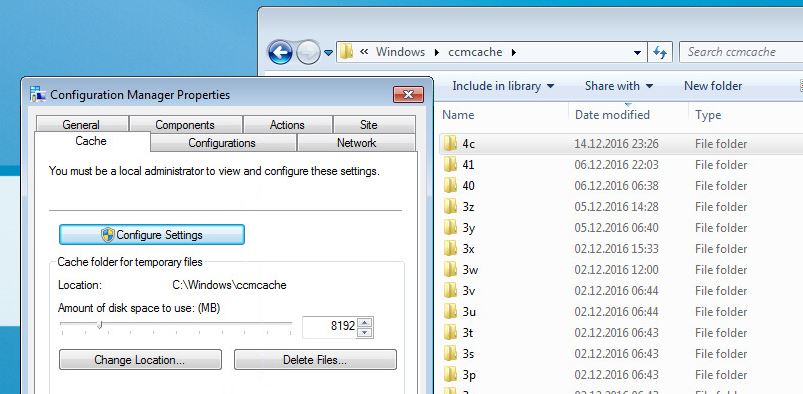Screen dimensions: 803x394
Task: Click the folder icon in address bar
Action: tap(346, 51)
